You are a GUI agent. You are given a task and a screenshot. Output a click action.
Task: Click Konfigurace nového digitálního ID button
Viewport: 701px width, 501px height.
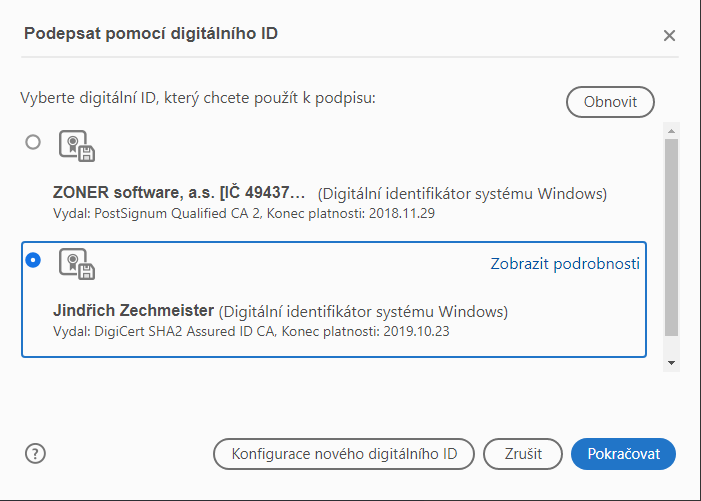344,454
